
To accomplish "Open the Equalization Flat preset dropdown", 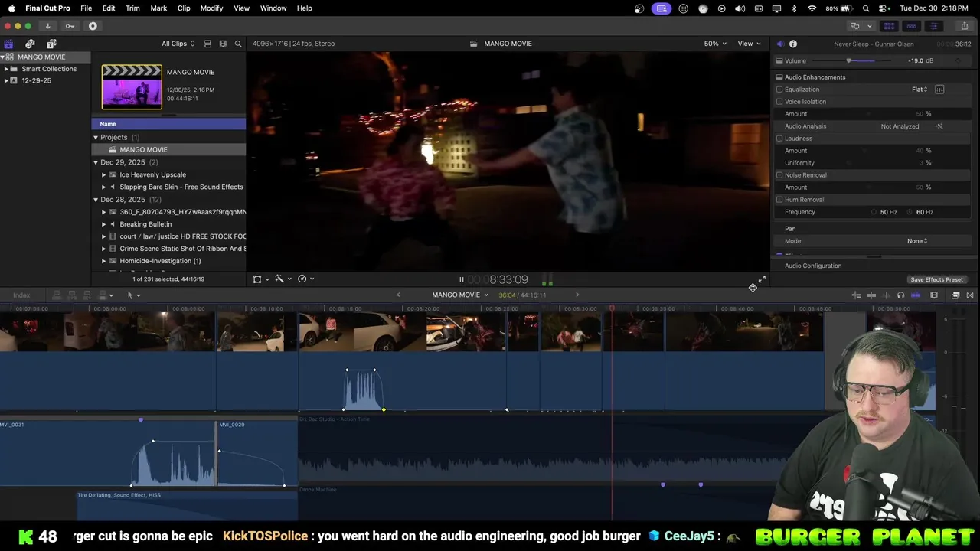I will click(x=920, y=90).
